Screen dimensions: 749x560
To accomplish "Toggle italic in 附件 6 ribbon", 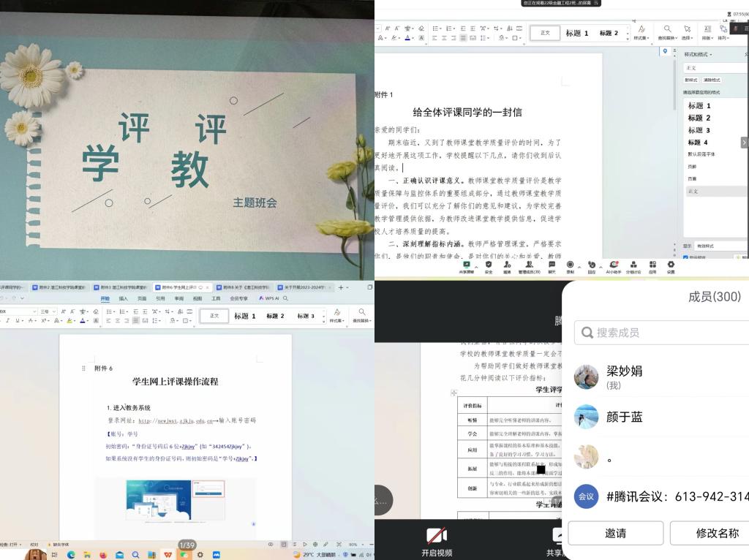I will (x=7, y=321).
